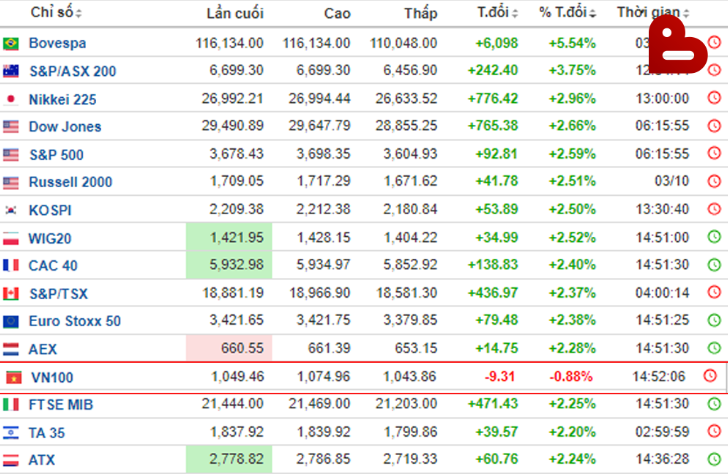Image resolution: width=728 pixels, height=474 pixels.
Task: Click the Brazil flag icon beside Bovespa
Action: 11,43
